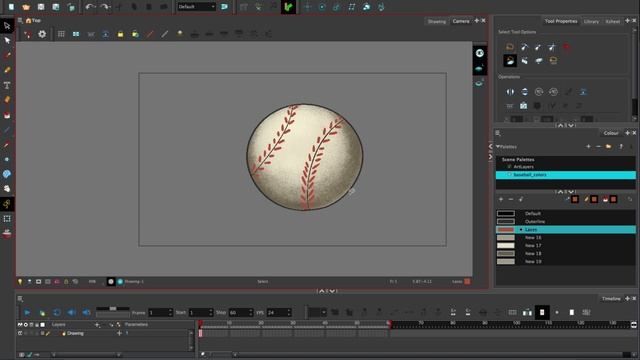
Task: Save the scene using the disk icon
Action: [41, 7]
